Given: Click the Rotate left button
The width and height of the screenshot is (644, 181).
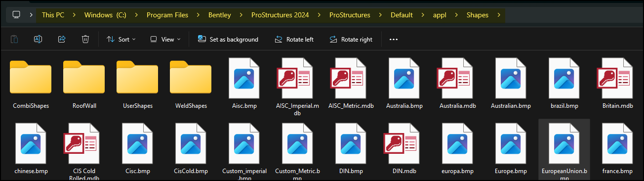Looking at the screenshot, I should 294,39.
